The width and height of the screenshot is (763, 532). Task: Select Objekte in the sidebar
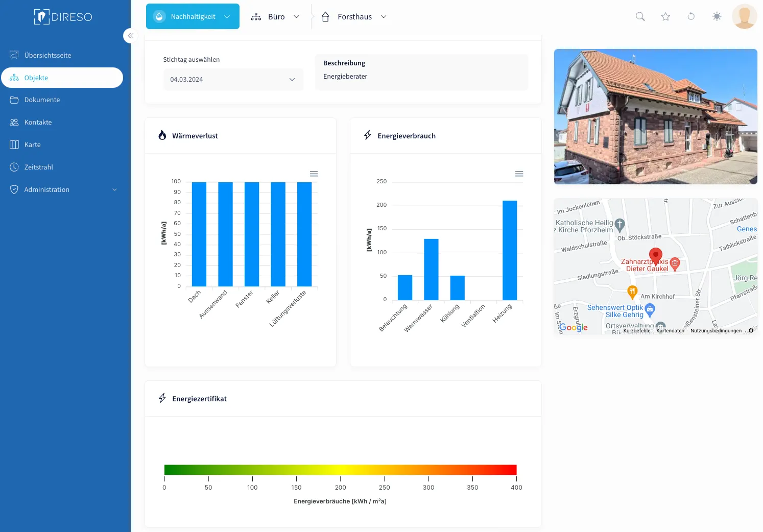62,78
